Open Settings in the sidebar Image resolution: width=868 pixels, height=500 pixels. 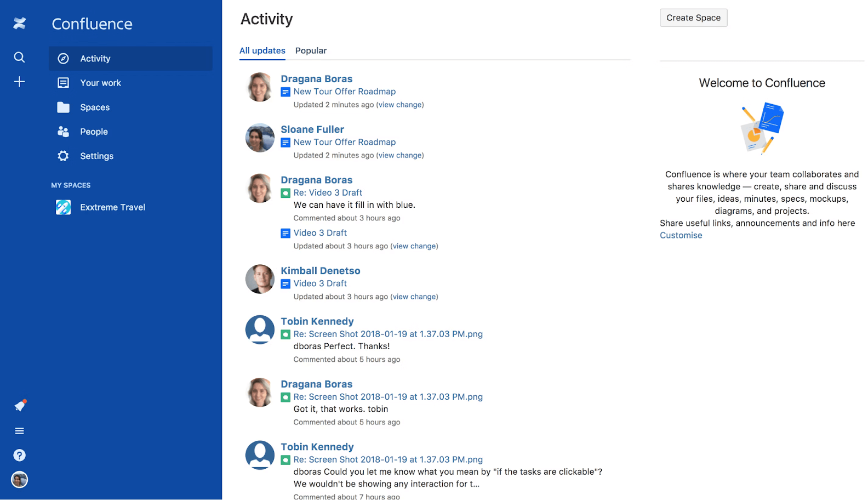click(x=130, y=156)
